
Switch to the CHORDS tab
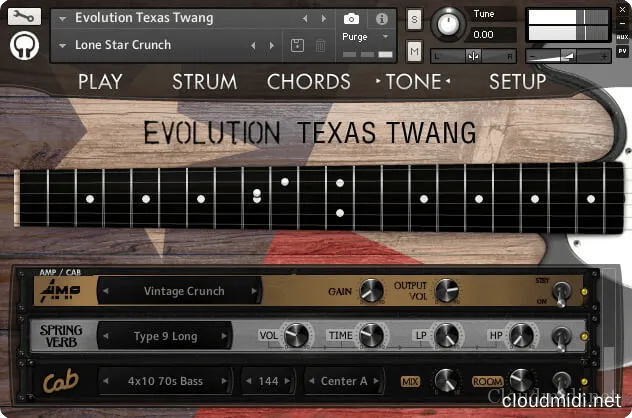(x=308, y=81)
